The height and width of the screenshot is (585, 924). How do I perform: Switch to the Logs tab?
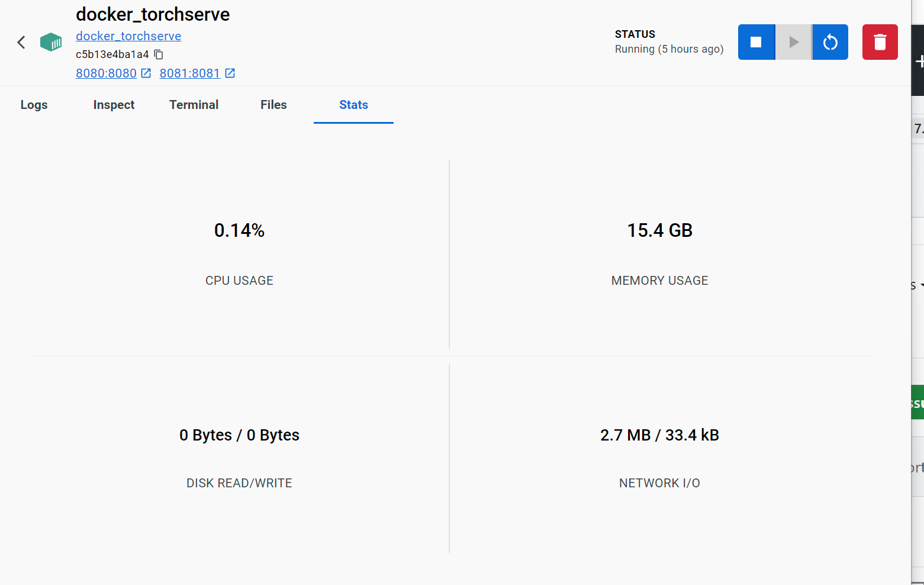coord(34,105)
